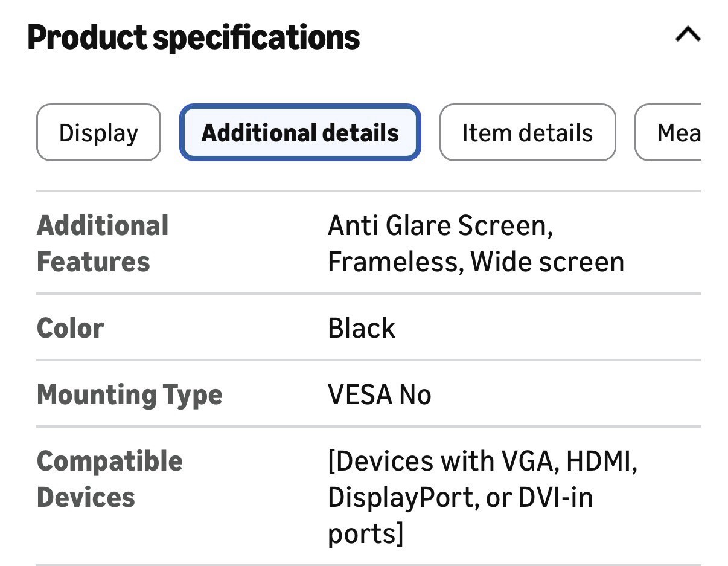Click the Anti Glare Screen text
The width and height of the screenshot is (728, 566).
click(x=440, y=226)
